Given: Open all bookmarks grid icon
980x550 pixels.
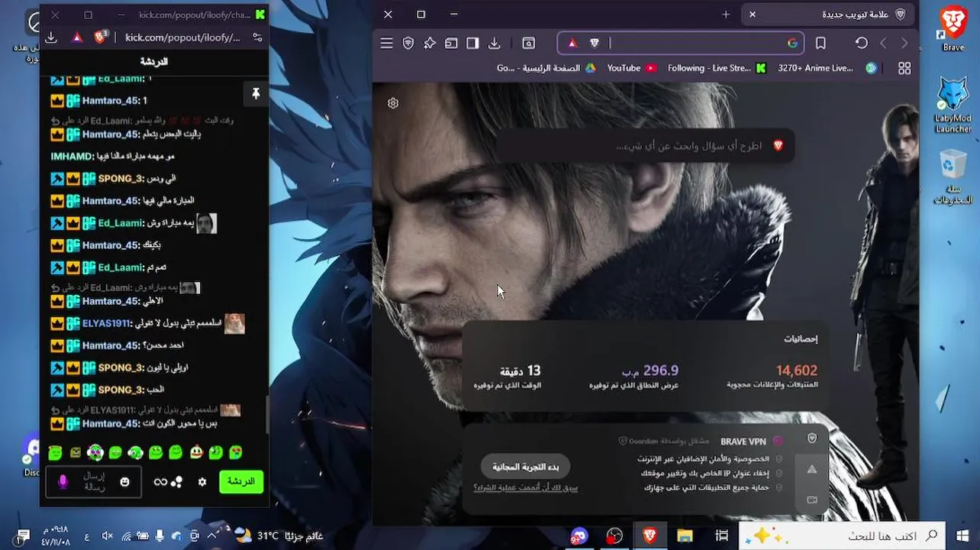Looking at the screenshot, I should [904, 68].
